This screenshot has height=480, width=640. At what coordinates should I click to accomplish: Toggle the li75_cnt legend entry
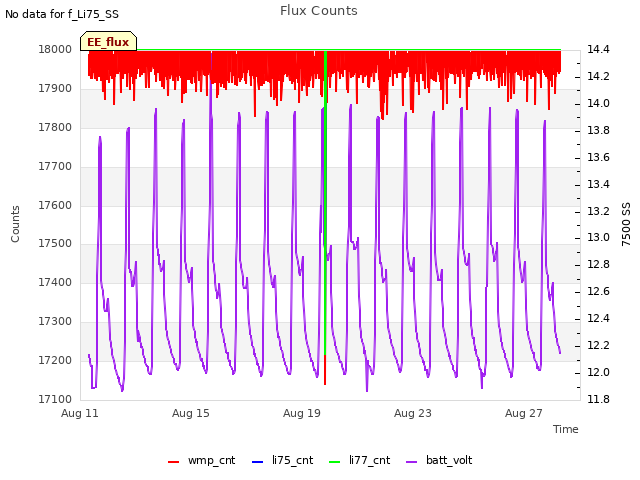282,461
